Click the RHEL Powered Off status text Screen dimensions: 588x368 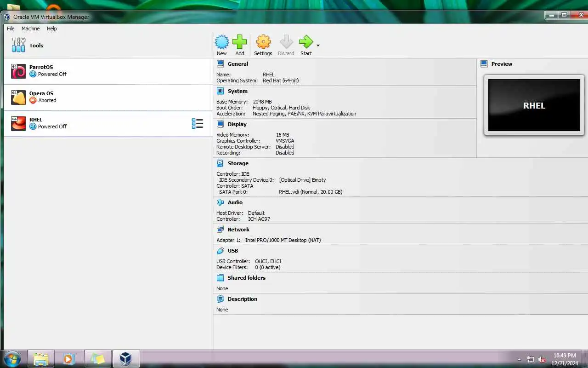52,126
